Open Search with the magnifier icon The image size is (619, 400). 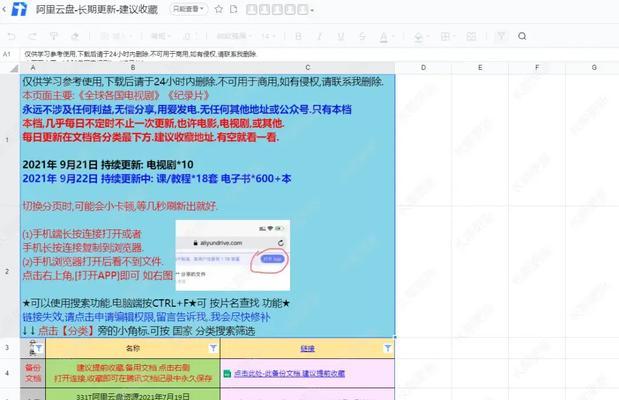pyautogui.click(x=522, y=36)
